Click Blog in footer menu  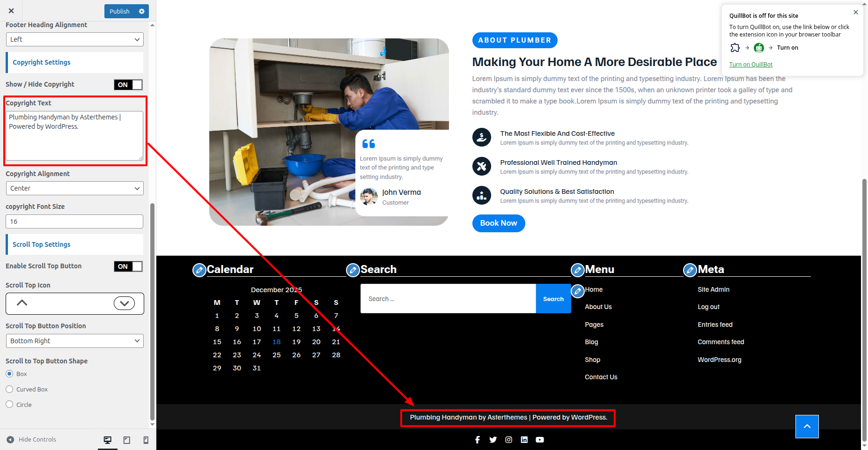pos(591,342)
